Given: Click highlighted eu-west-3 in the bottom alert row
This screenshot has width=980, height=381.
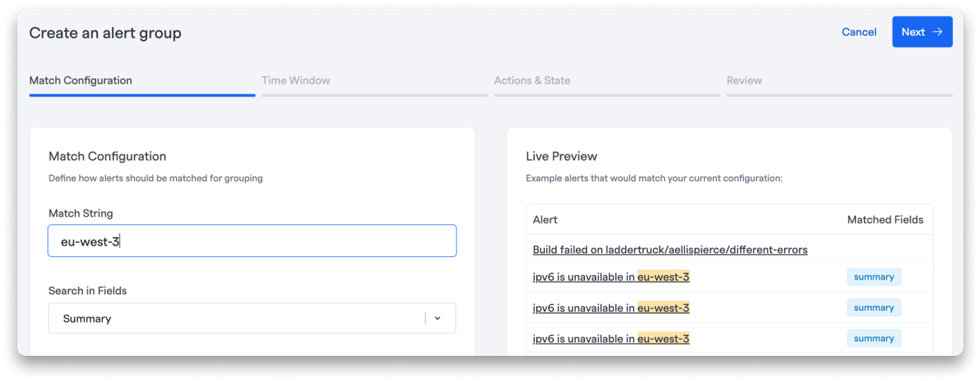Looking at the screenshot, I should point(663,339).
